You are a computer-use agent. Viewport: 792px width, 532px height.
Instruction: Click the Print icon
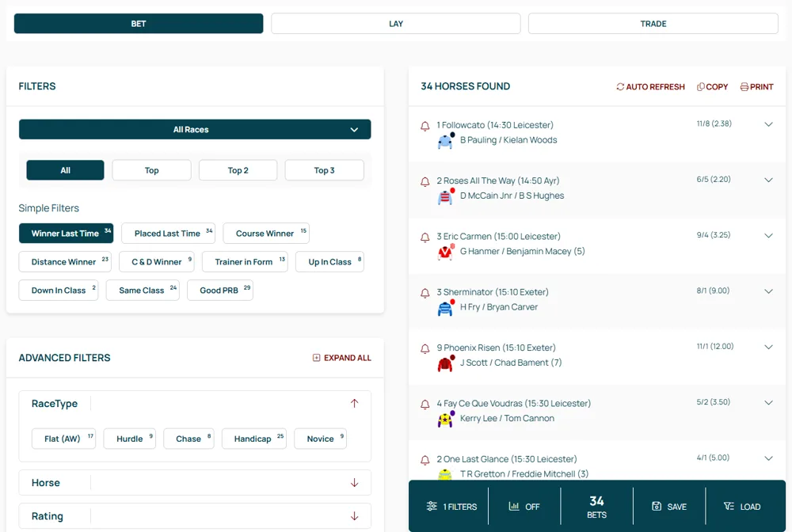744,87
